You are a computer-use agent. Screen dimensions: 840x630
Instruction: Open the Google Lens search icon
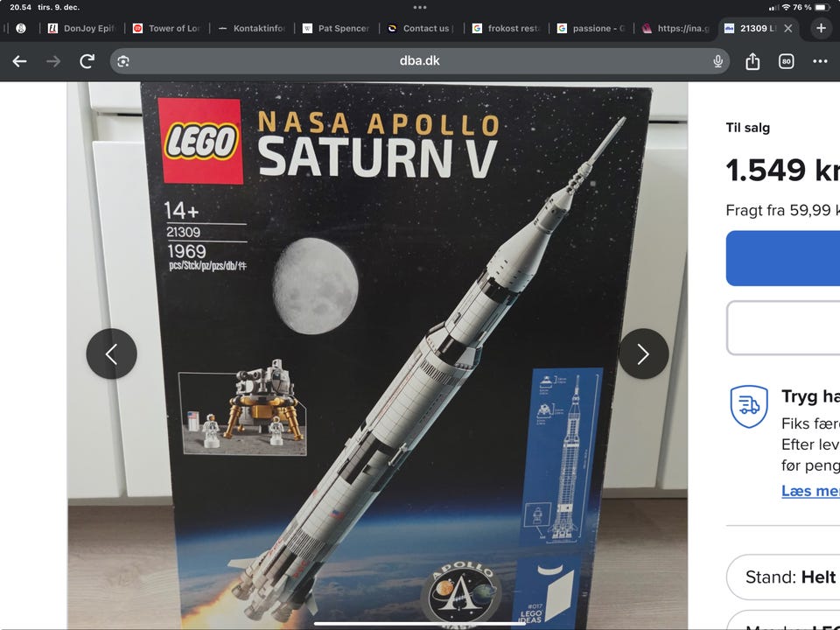(x=123, y=61)
